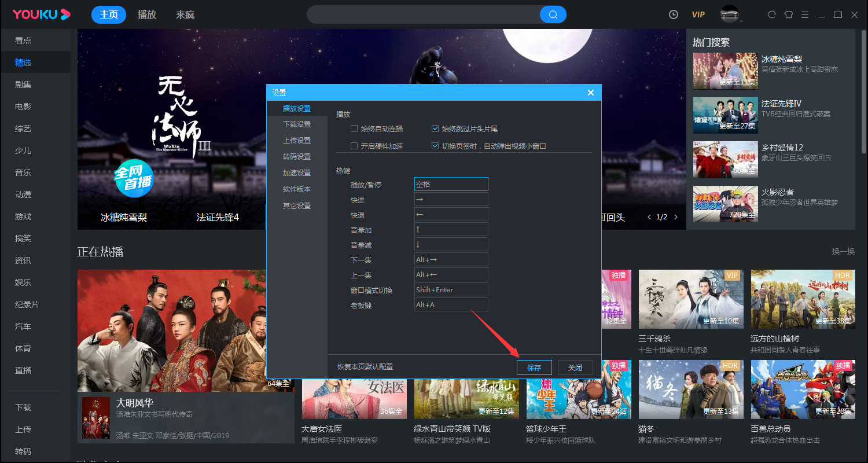Click the carousel next-page arrow
The height and width of the screenshot is (463, 868).
[675, 215]
